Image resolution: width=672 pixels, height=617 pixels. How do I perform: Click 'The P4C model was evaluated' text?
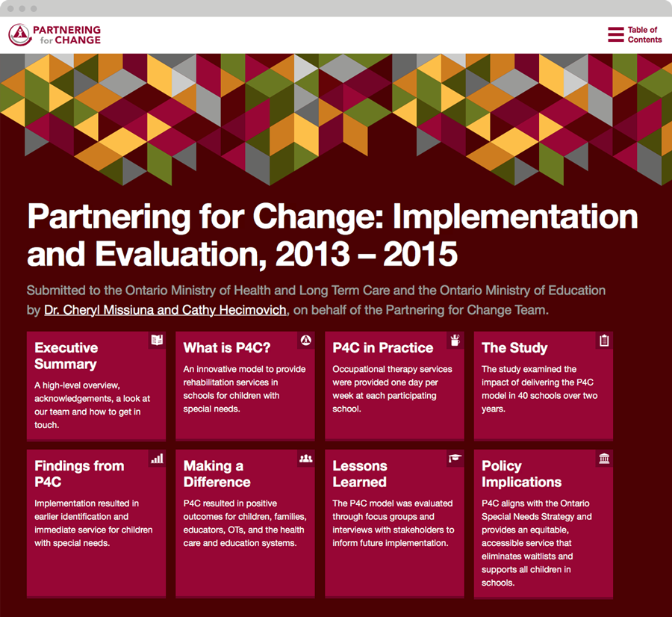[393, 523]
